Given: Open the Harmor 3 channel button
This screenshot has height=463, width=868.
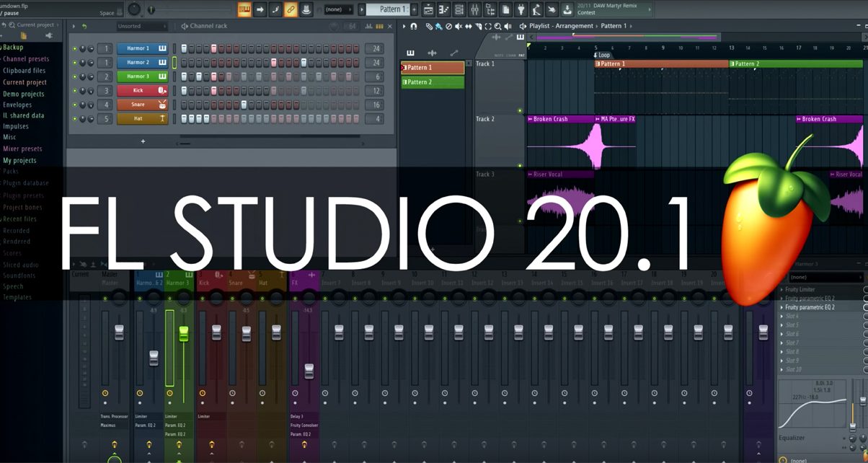Looking at the screenshot, I should (143, 76).
